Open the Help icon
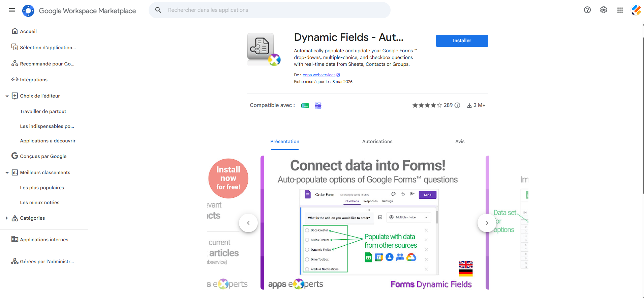This screenshot has width=644, height=298. tap(587, 10)
